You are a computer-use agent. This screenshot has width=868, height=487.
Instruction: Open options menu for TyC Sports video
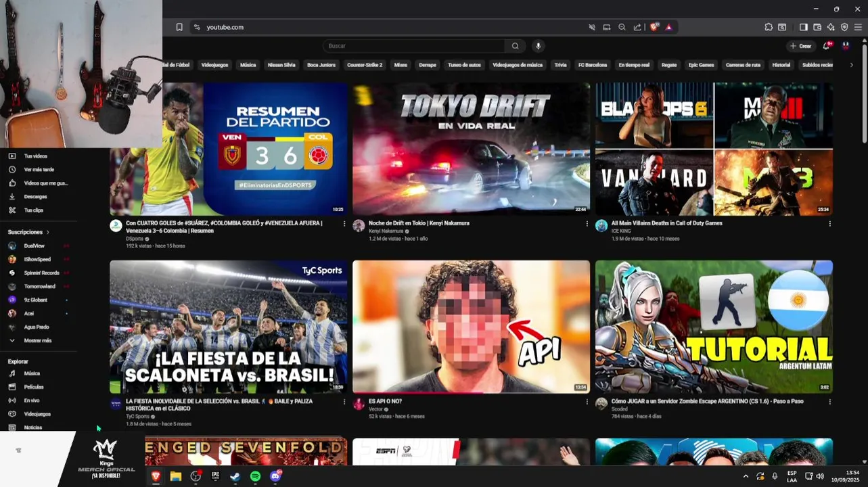click(x=344, y=401)
